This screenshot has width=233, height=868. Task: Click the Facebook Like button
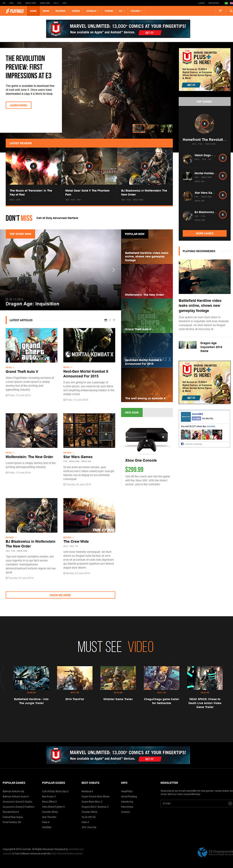pos(196,418)
